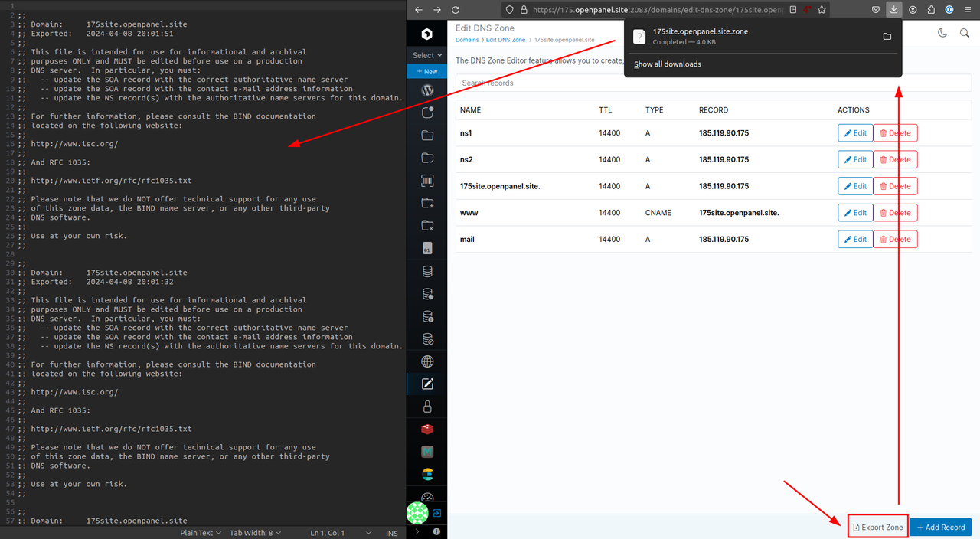Open the Select dropdown in sidebar
The image size is (980, 539).
tap(427, 55)
